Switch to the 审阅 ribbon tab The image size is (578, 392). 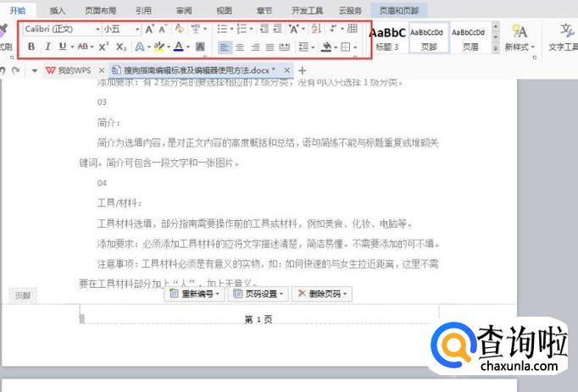184,11
